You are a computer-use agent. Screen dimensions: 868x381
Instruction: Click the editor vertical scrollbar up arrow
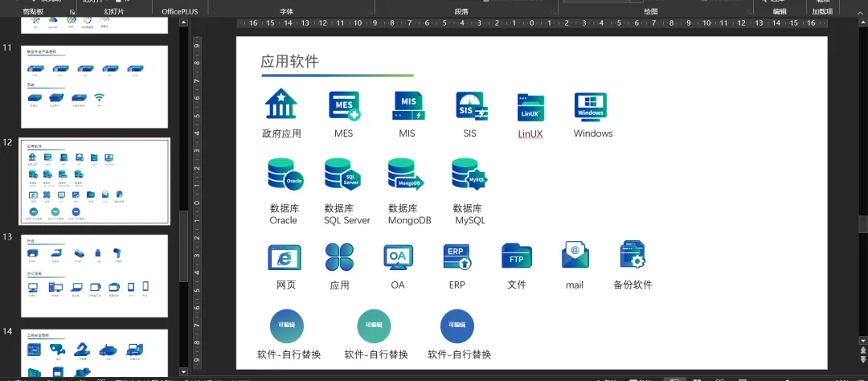[x=863, y=23]
